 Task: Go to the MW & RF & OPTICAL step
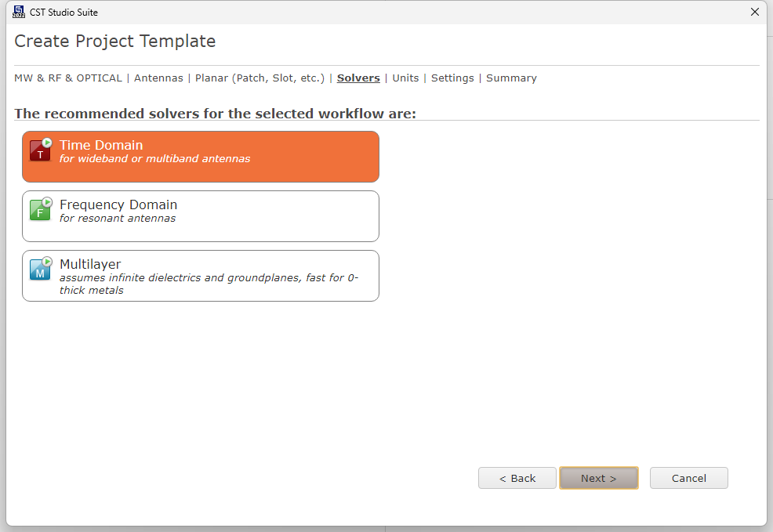(x=68, y=78)
